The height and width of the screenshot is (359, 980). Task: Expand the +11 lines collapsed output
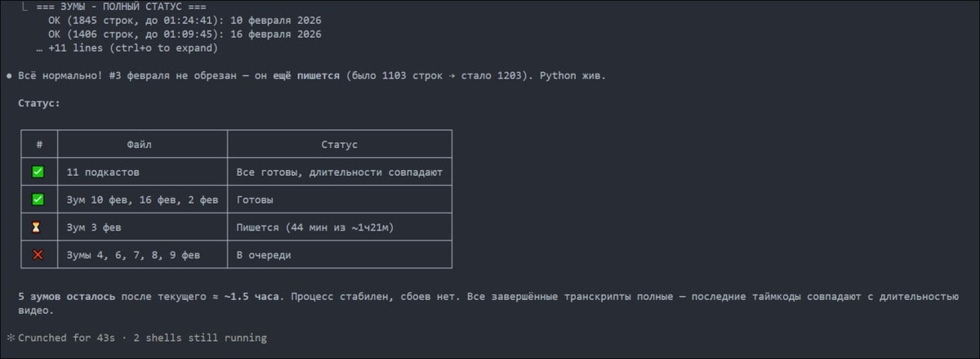pos(133,48)
